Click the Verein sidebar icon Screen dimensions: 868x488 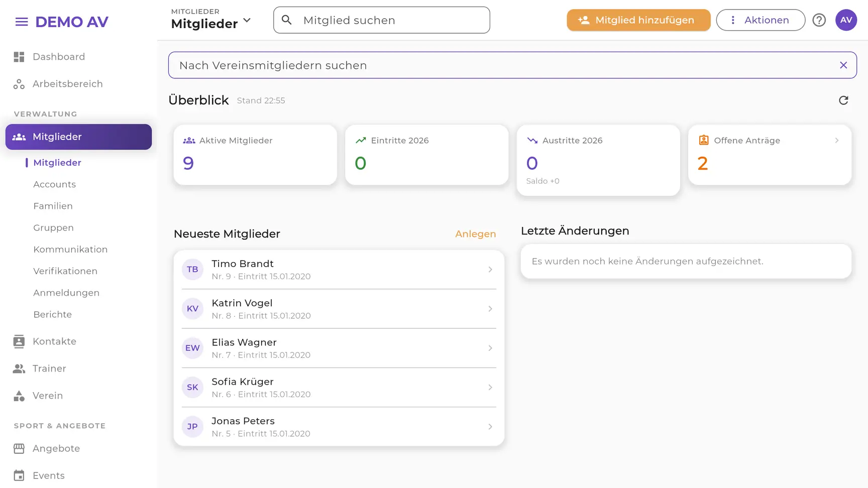(x=19, y=396)
